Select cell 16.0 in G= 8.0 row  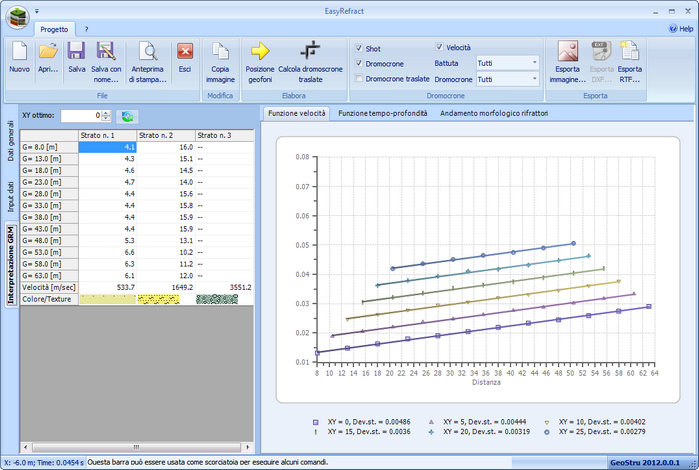[166, 147]
